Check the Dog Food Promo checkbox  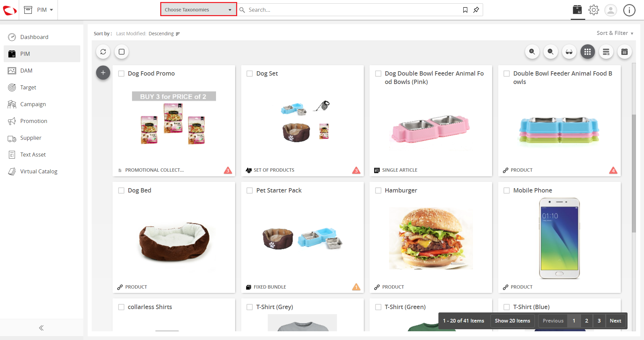pyautogui.click(x=121, y=74)
